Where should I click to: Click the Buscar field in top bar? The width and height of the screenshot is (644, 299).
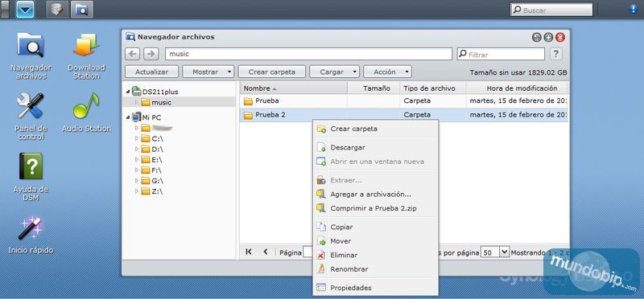click(x=551, y=10)
